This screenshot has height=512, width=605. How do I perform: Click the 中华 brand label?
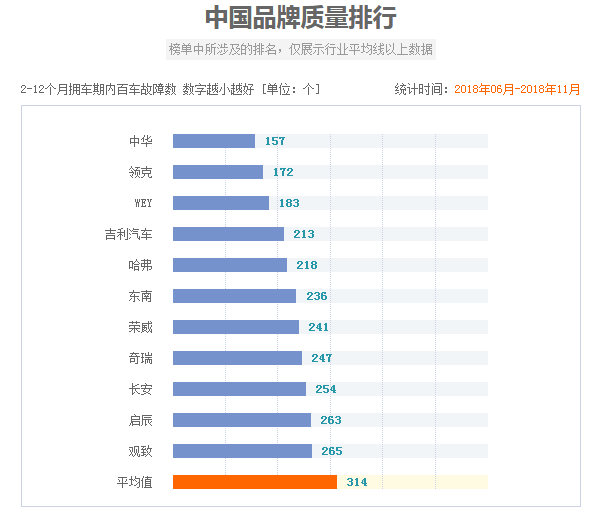coord(140,141)
